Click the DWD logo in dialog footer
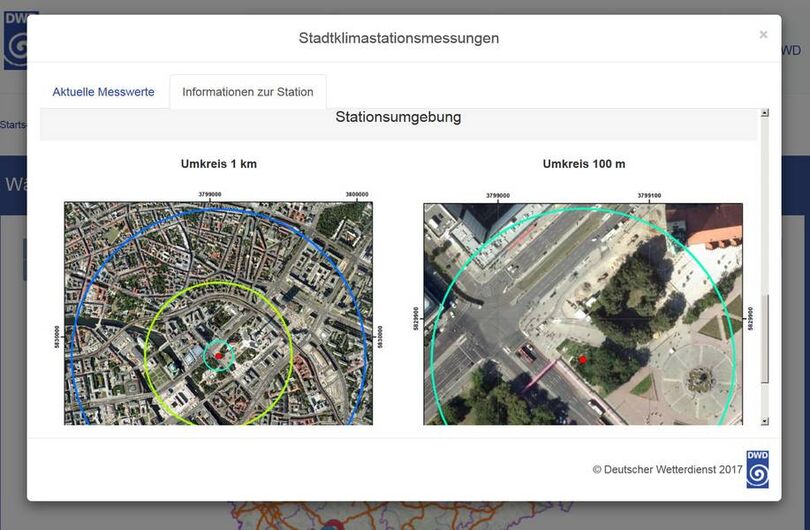The height and width of the screenshot is (530, 810). click(757, 469)
